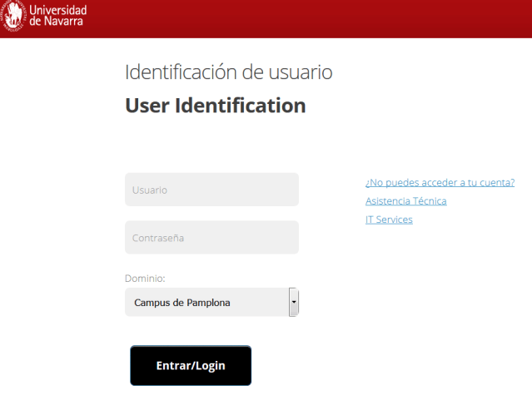Screen dimensions: 532x395
Task: Submit the form with the black Login button
Action: (x=191, y=366)
